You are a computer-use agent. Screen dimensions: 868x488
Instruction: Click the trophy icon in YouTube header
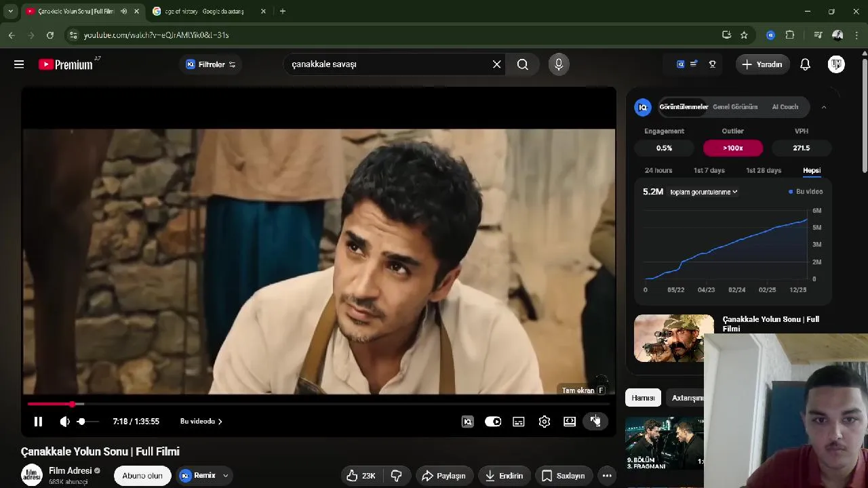point(713,64)
